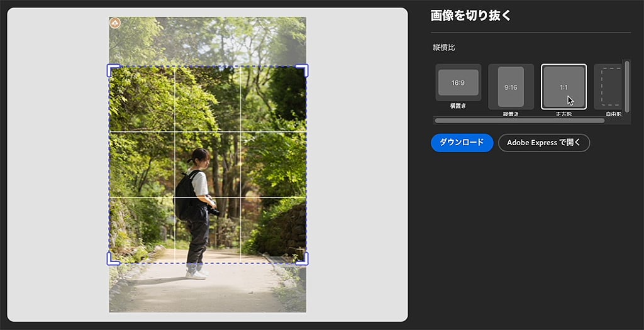Open image with Adobe Express で開く
The width and height of the screenshot is (644, 330).
click(544, 143)
